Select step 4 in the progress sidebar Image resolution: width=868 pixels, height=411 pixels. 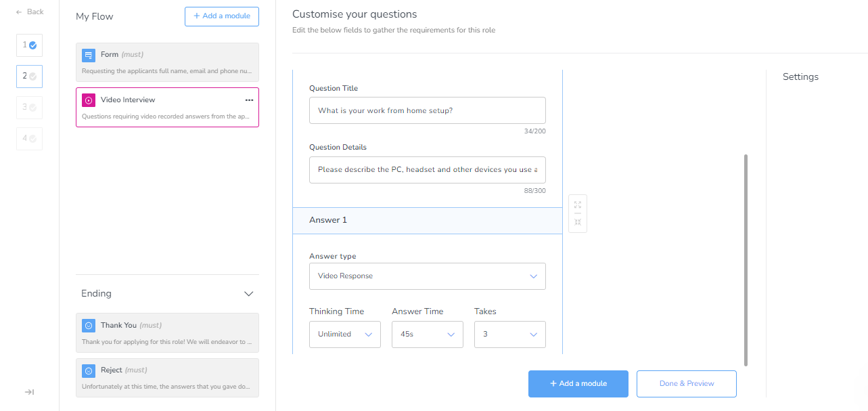[x=29, y=138]
